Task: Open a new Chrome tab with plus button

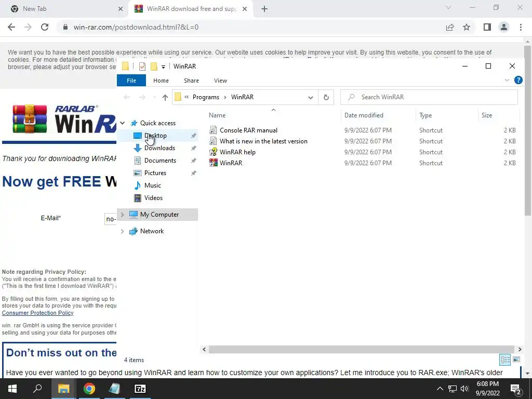Action: point(264,9)
